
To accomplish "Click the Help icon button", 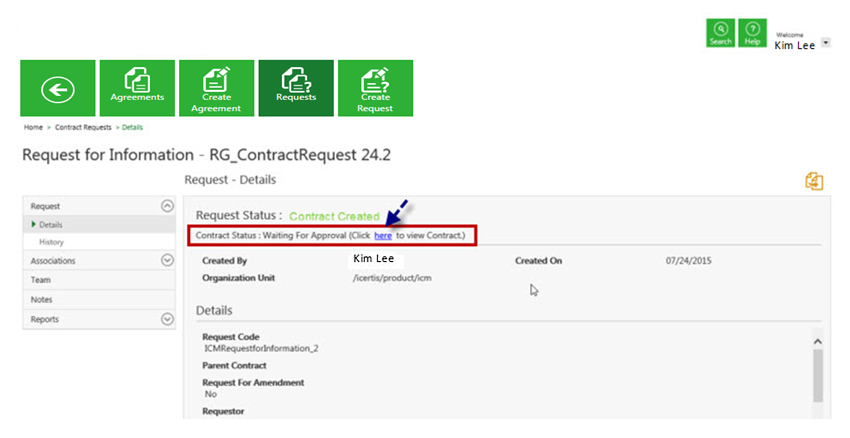I will (752, 32).
